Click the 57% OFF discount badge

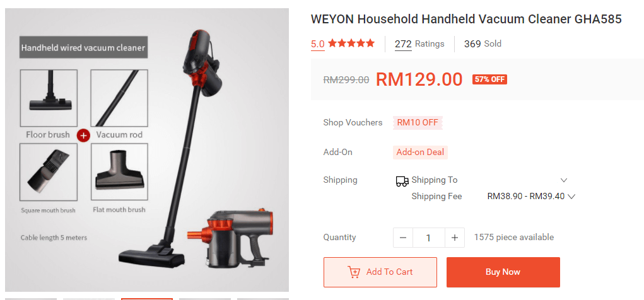(489, 79)
